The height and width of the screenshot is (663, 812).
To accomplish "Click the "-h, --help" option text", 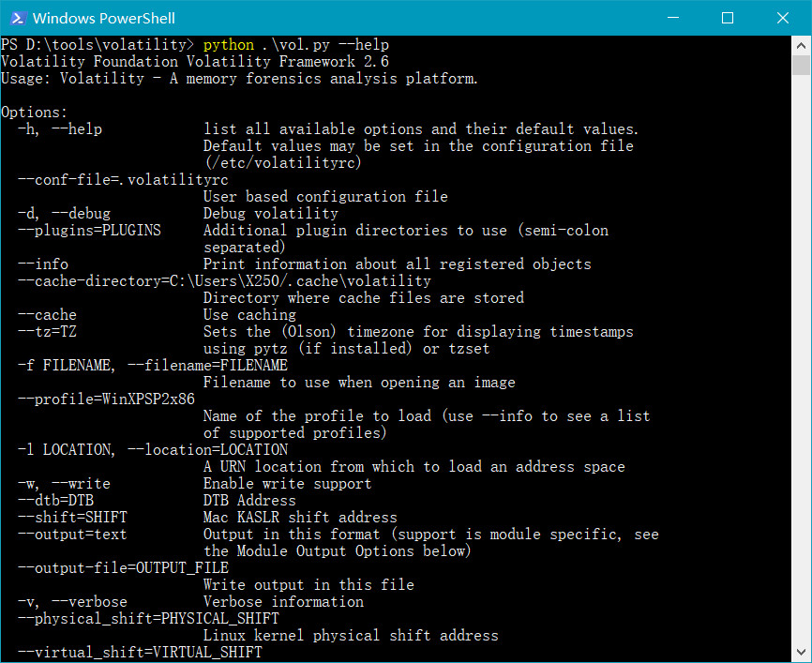I will click(x=60, y=129).
